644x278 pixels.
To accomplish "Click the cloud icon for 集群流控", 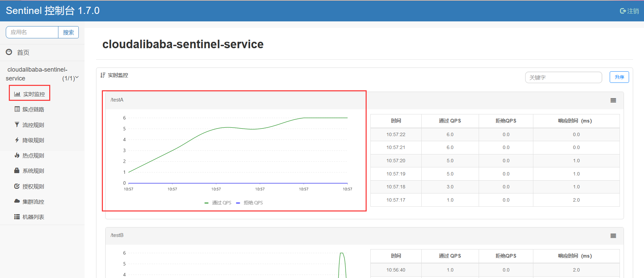I will coord(17,201).
